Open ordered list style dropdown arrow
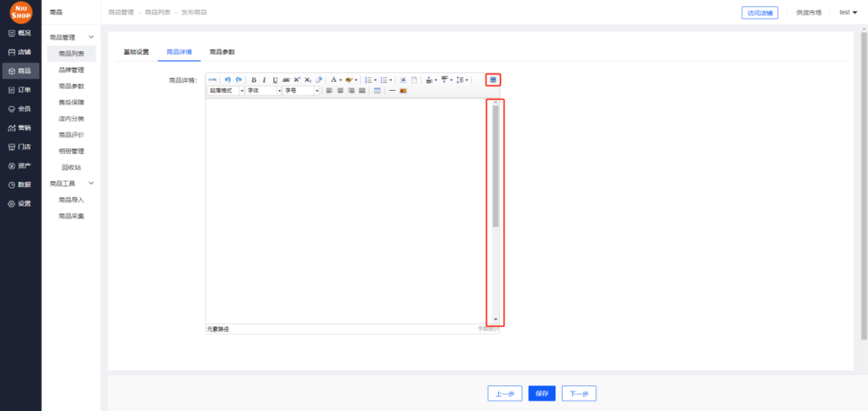868x411 pixels. [375, 79]
